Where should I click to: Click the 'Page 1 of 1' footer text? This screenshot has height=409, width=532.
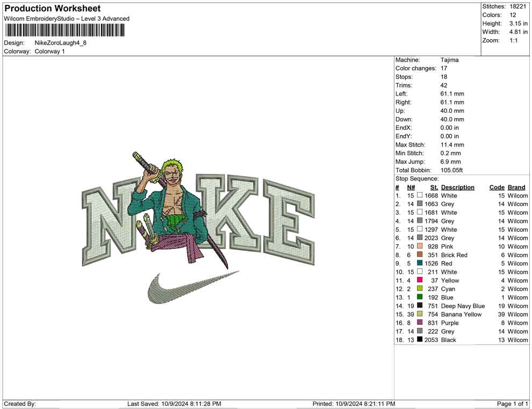512,404
